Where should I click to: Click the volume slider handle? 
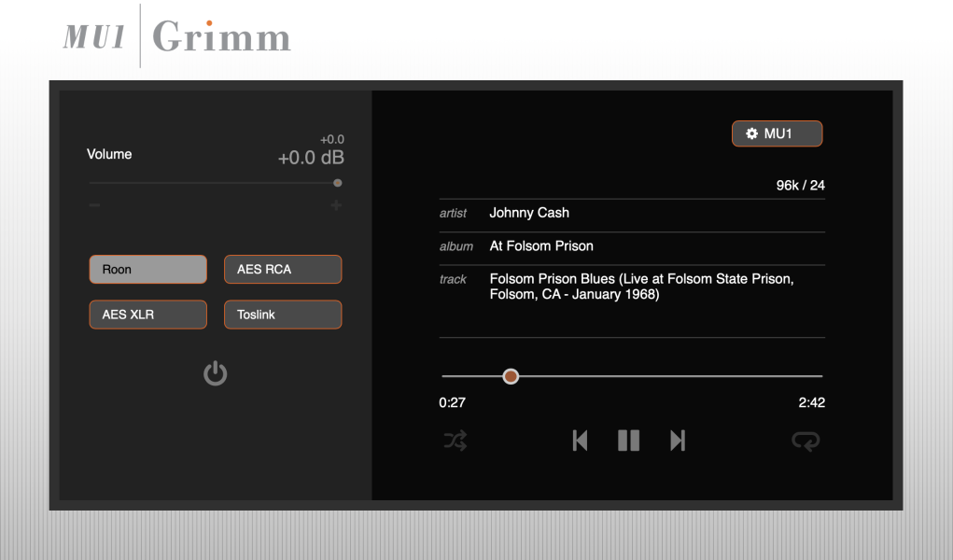point(337,183)
